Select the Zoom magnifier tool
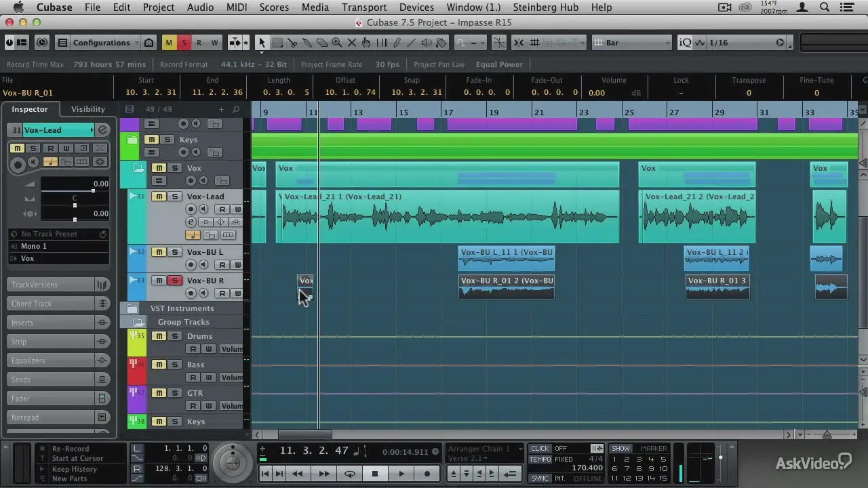 [337, 43]
